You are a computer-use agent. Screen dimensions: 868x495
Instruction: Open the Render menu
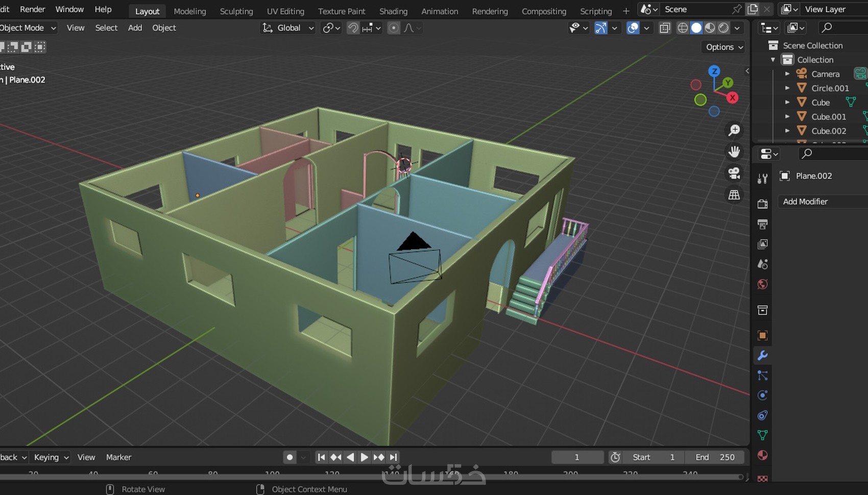coord(32,9)
